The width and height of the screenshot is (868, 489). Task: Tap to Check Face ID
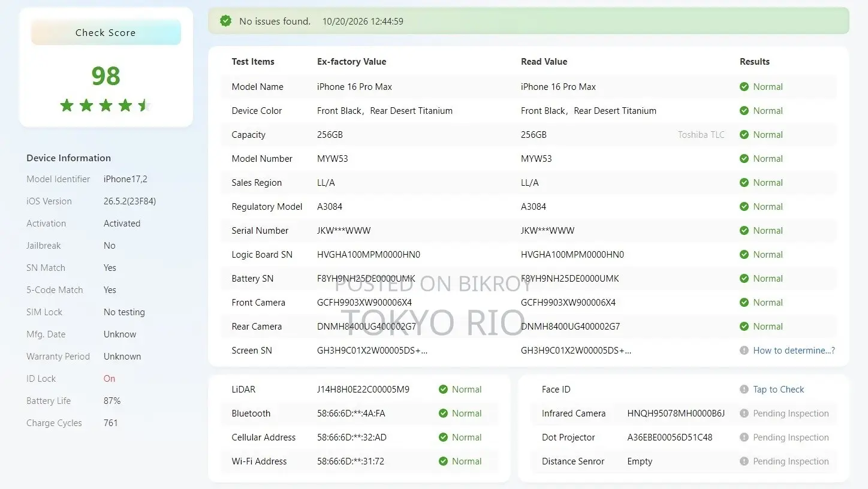[x=779, y=390]
